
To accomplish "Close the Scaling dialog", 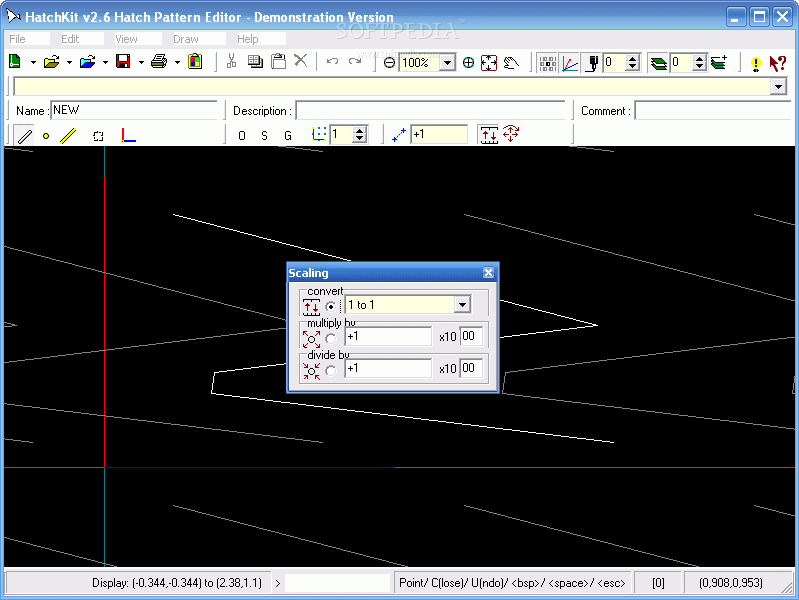I will [x=488, y=273].
